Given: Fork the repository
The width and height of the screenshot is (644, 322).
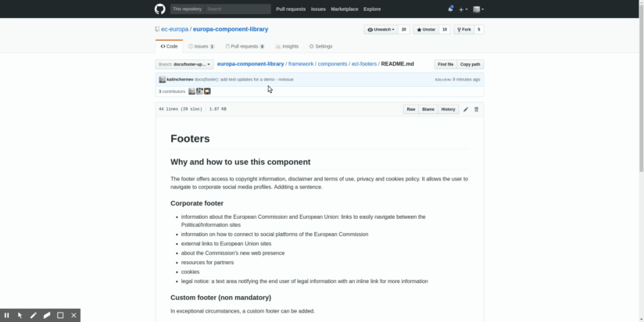Looking at the screenshot, I should [x=464, y=30].
